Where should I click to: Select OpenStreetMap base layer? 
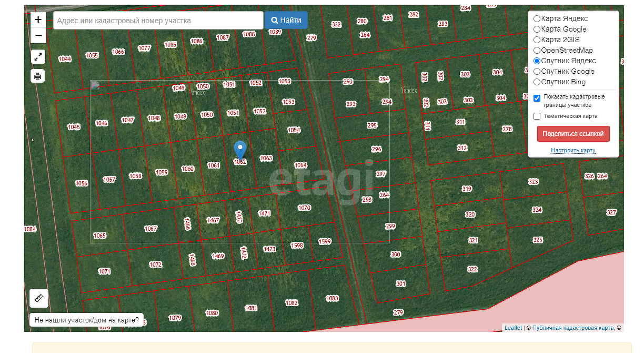point(537,50)
